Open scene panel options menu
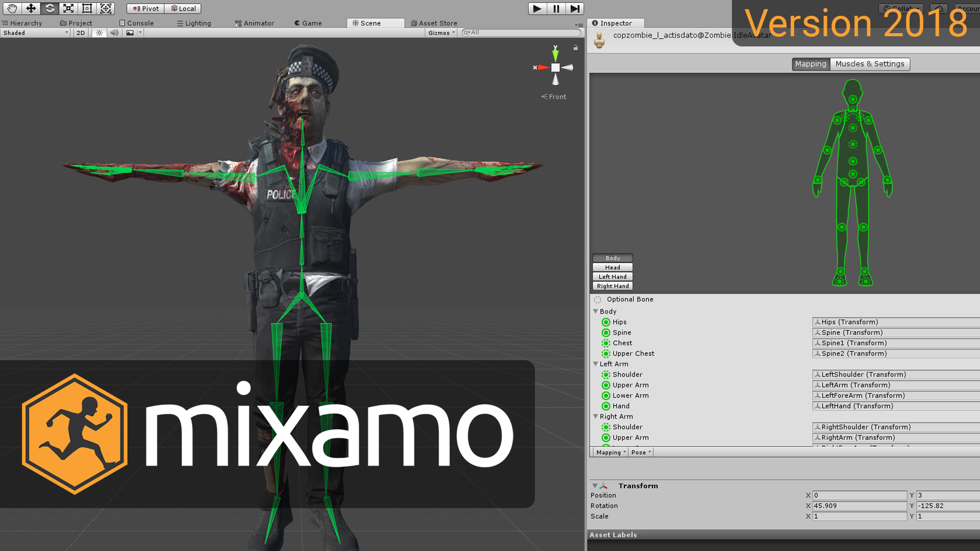Screen dimensions: 980x551 (x=579, y=24)
